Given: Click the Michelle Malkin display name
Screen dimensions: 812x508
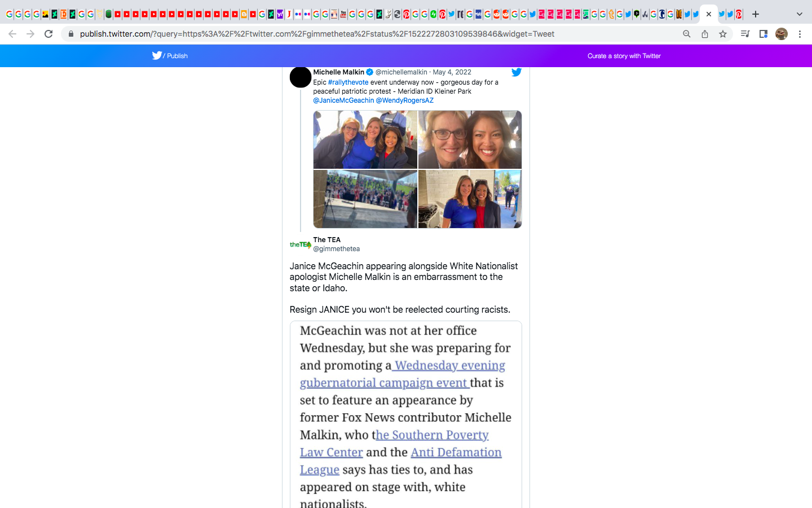Looking at the screenshot, I should [x=338, y=72].
